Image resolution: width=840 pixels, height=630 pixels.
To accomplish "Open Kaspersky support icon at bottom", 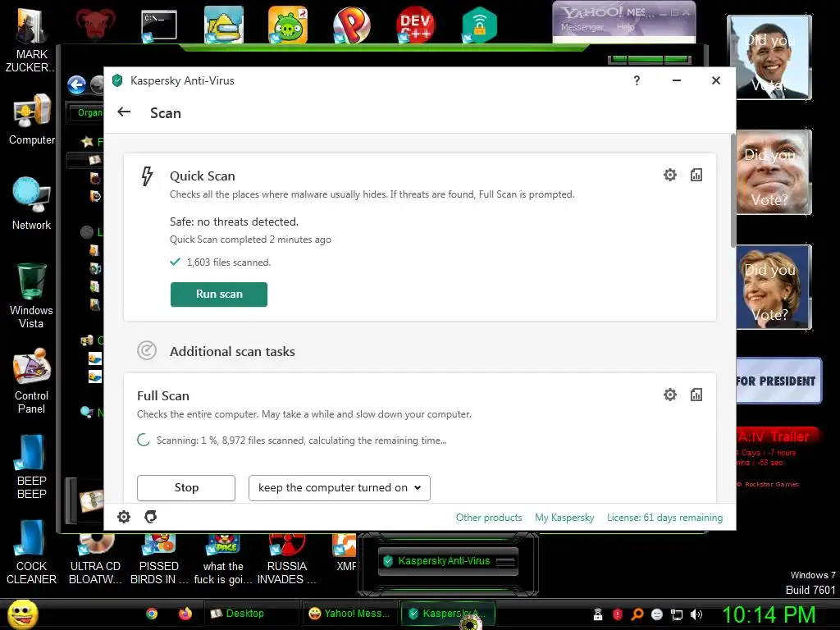I will pyautogui.click(x=151, y=517).
